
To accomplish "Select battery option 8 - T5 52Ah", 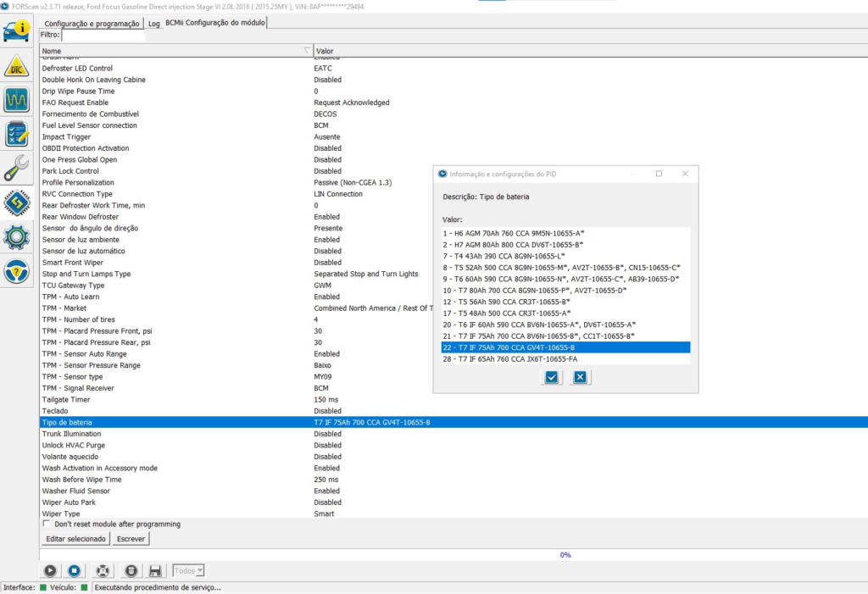I will click(x=565, y=268).
